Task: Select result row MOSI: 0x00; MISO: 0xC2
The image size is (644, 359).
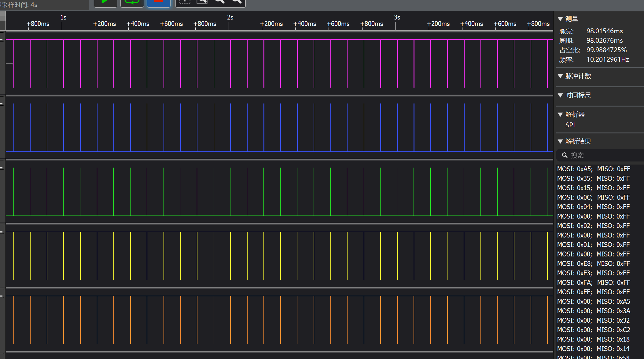Action: (594, 330)
